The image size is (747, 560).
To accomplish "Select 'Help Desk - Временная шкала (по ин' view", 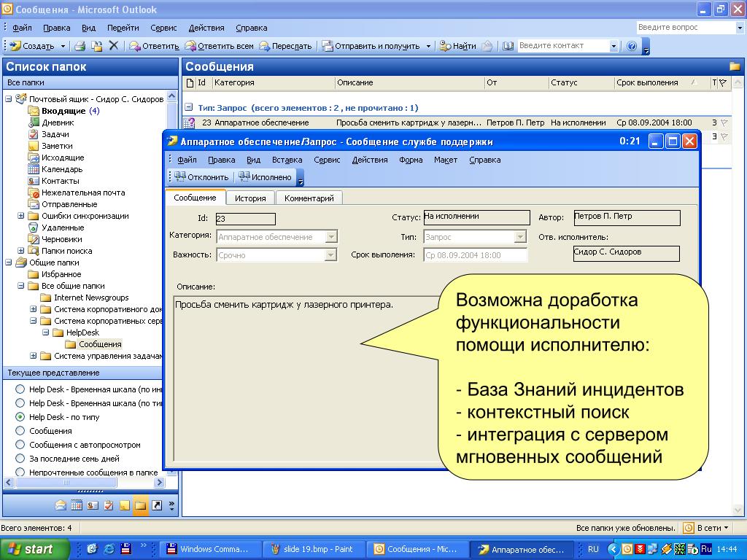I will pos(20,389).
